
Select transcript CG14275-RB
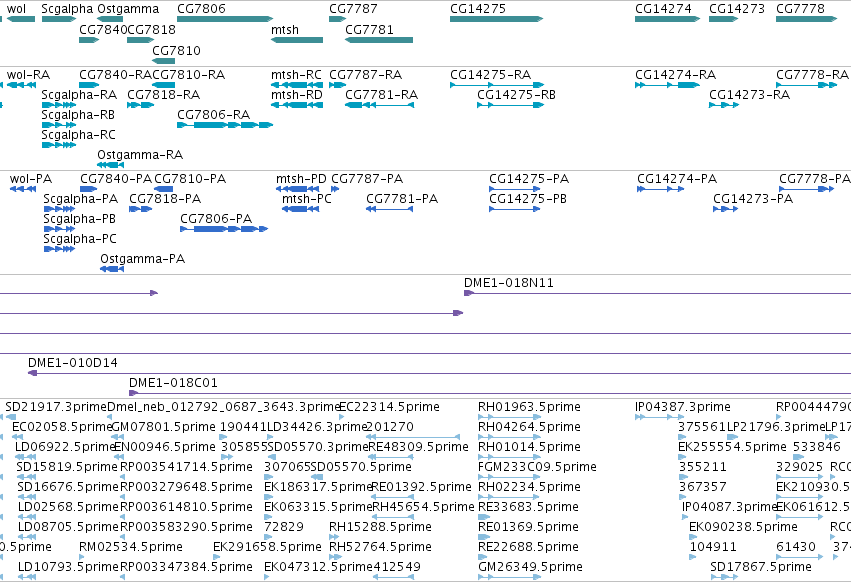point(516,95)
